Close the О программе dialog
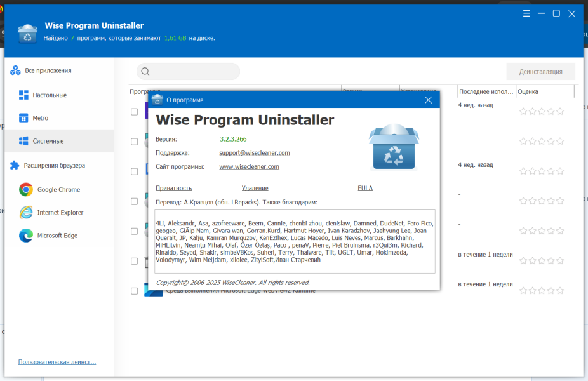 tap(428, 100)
